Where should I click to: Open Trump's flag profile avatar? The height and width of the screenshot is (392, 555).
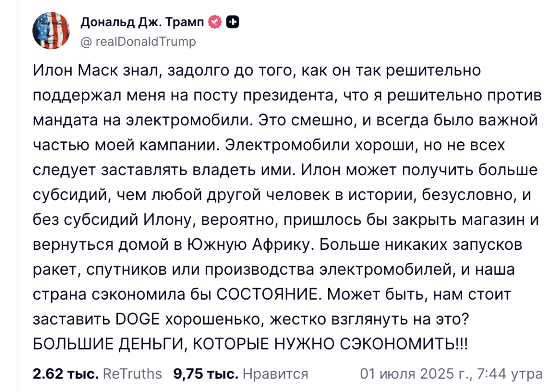click(51, 30)
